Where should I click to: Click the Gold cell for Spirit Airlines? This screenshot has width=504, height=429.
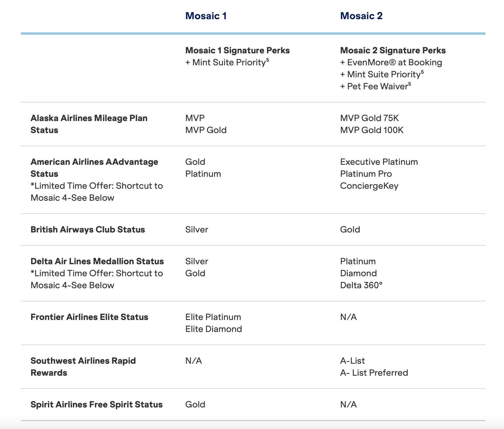point(195,404)
